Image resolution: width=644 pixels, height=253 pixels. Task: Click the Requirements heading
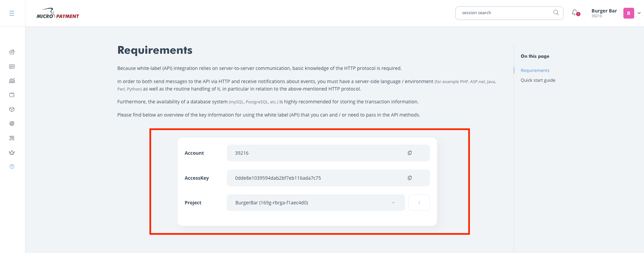coord(155,50)
